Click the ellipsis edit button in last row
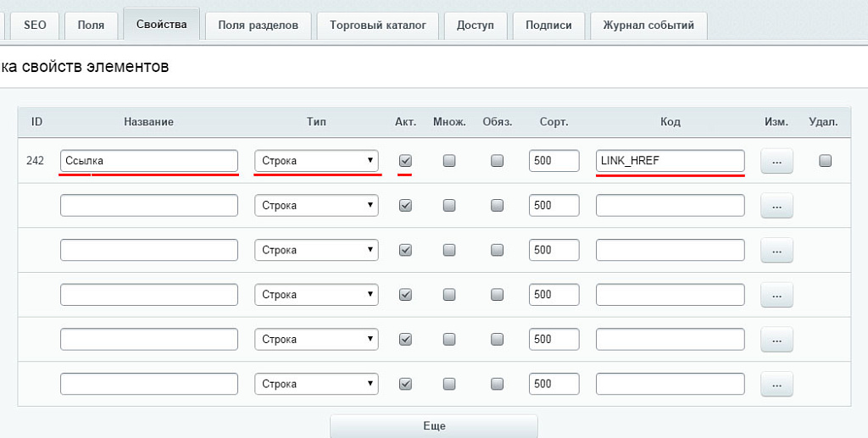The width and height of the screenshot is (868, 438). click(776, 384)
